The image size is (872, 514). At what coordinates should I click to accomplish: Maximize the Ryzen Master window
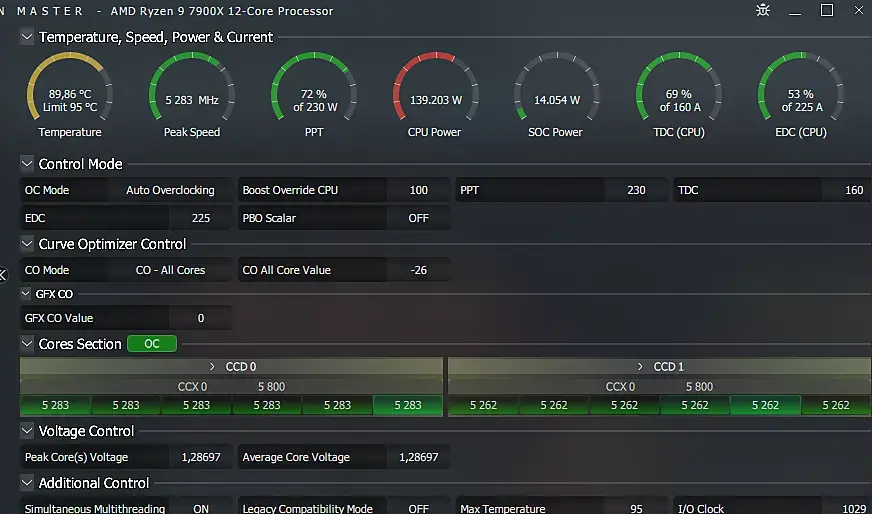[x=827, y=10]
